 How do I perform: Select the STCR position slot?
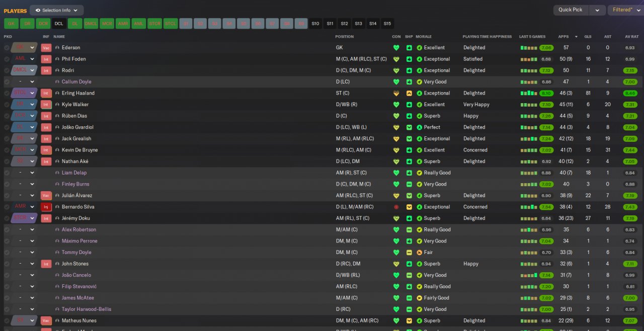click(x=155, y=24)
